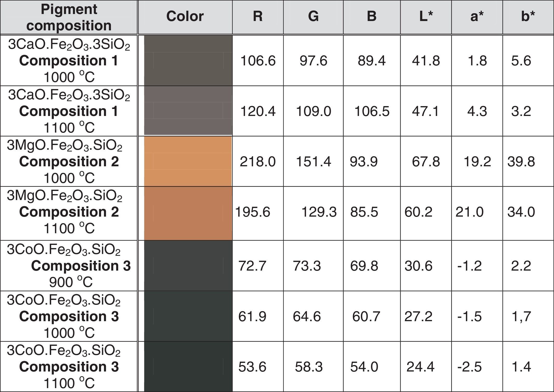The width and height of the screenshot is (554, 392).
Task: Click the Composition 3 1000 °C color swatch
Action: (188, 316)
